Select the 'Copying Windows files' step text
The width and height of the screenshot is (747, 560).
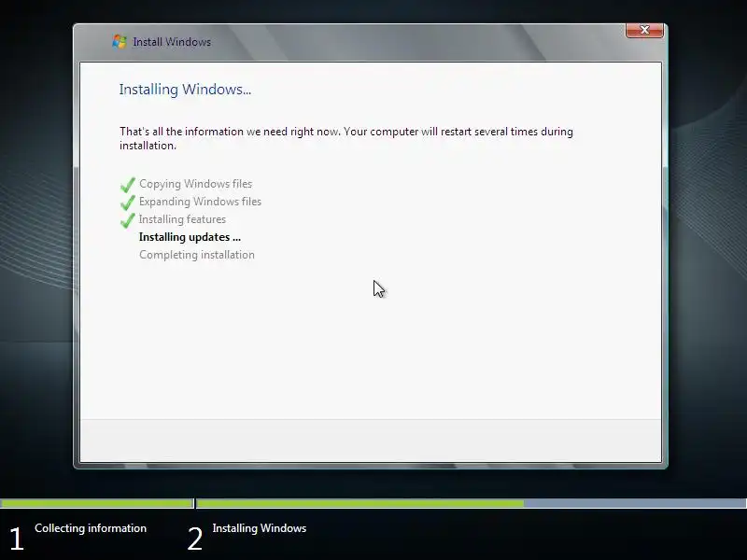195,184
